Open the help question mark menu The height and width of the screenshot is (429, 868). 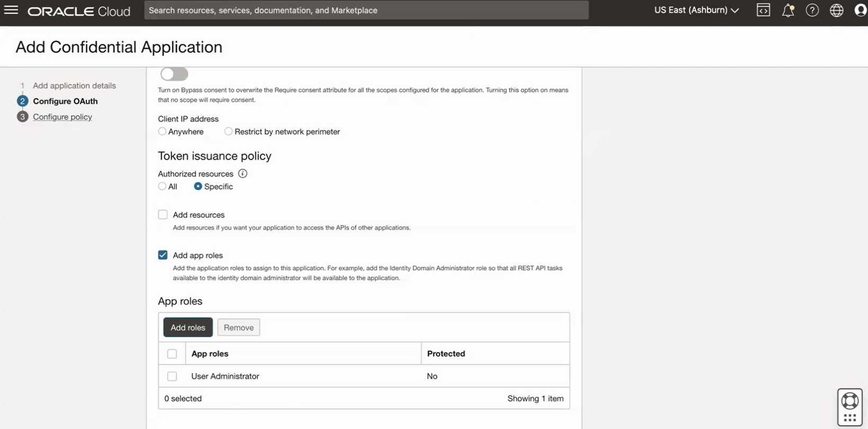[812, 10]
